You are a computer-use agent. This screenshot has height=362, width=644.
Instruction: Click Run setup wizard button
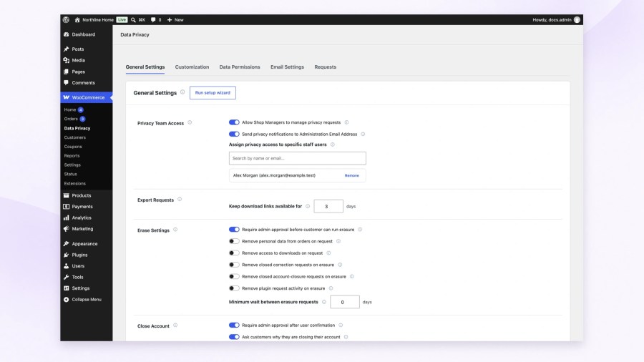[213, 93]
